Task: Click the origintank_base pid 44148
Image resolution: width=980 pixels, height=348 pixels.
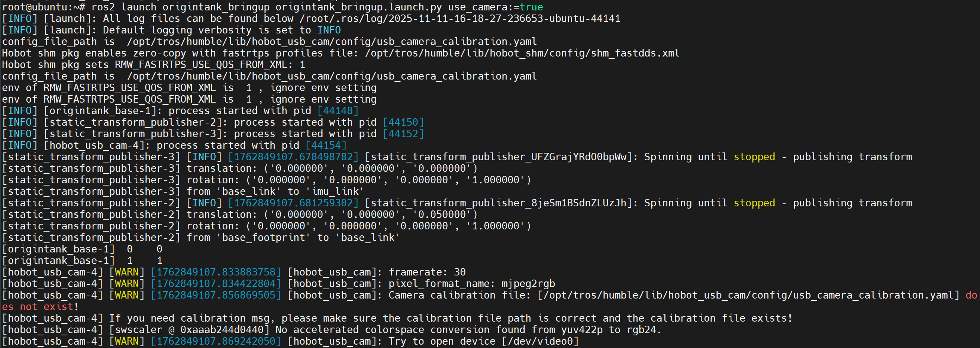Action: pyautogui.click(x=338, y=111)
